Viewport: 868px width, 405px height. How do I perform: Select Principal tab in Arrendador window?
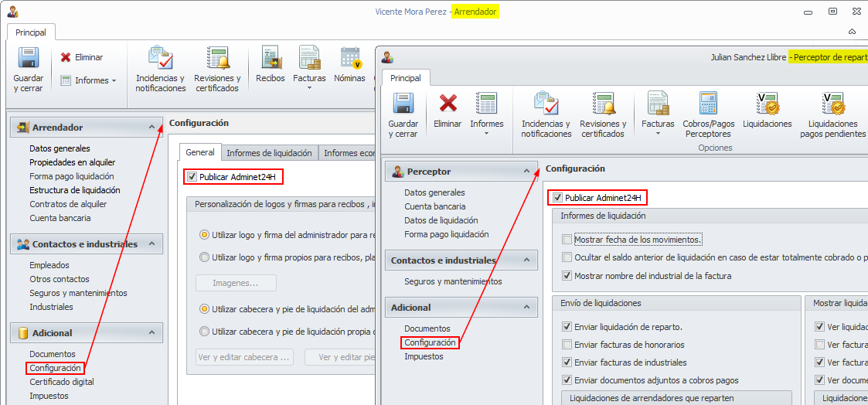click(30, 32)
